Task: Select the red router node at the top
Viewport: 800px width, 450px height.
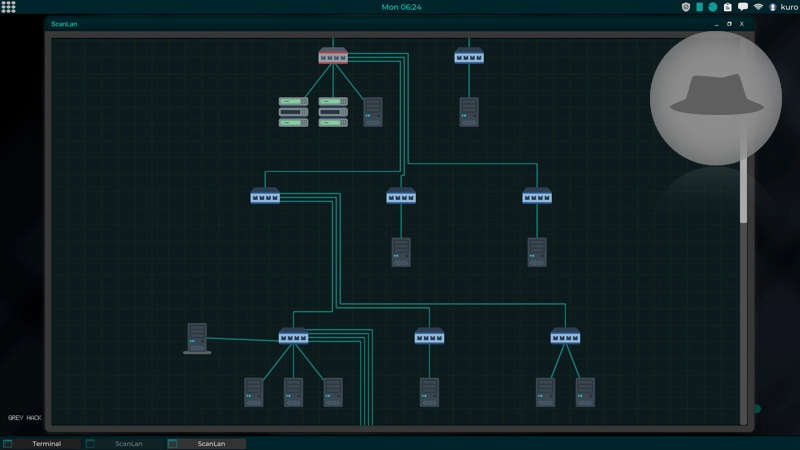Action: tap(333, 56)
